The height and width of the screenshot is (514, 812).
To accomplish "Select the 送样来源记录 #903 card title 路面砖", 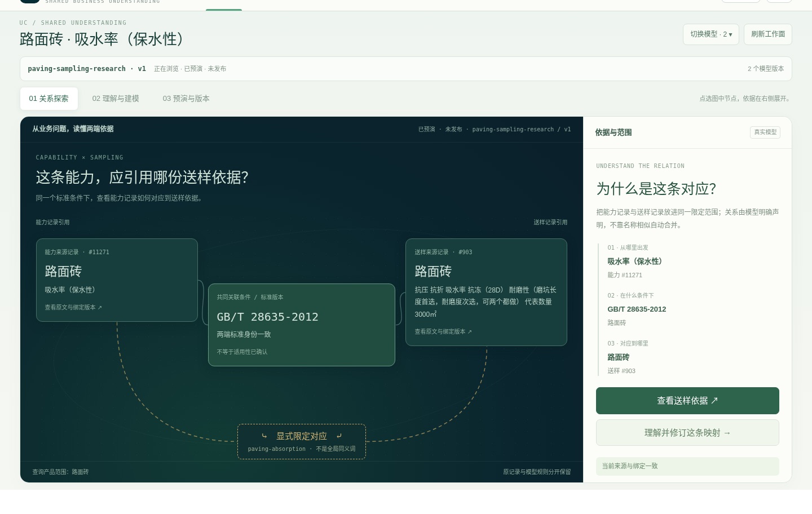I will point(433,272).
